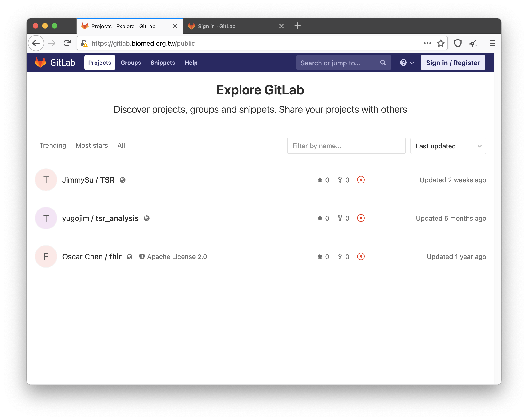Open a new browser tab with plus
The height and width of the screenshot is (420, 528).
click(298, 26)
